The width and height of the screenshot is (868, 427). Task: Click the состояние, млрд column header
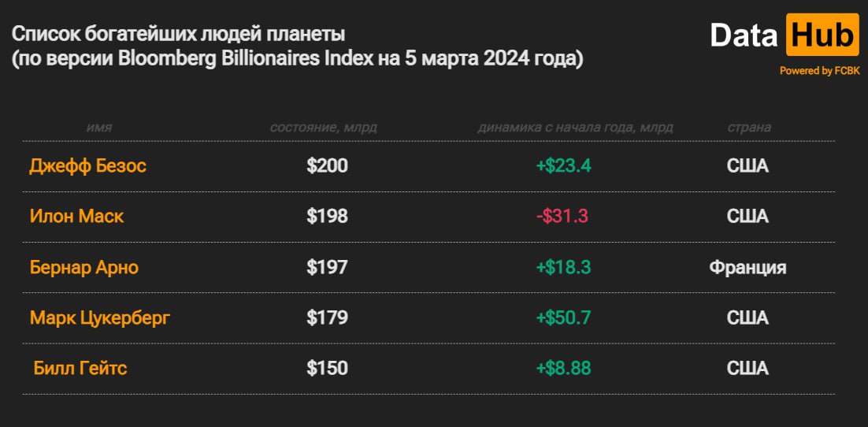point(323,128)
